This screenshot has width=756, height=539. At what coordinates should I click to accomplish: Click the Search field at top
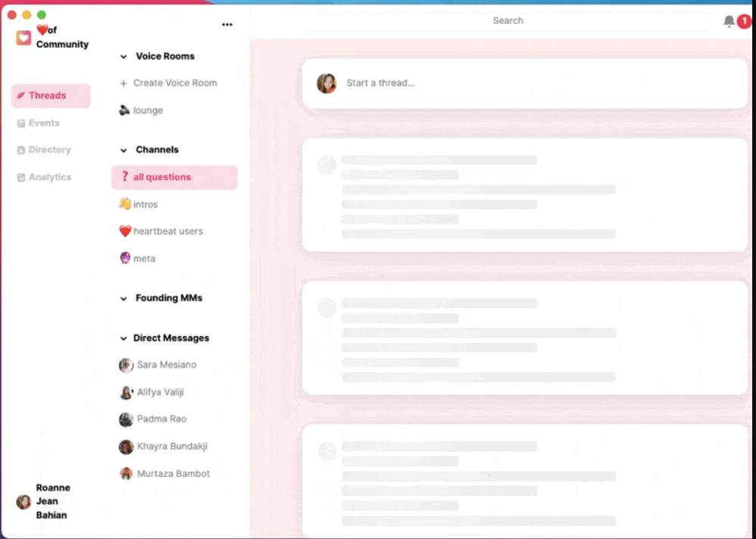[508, 20]
